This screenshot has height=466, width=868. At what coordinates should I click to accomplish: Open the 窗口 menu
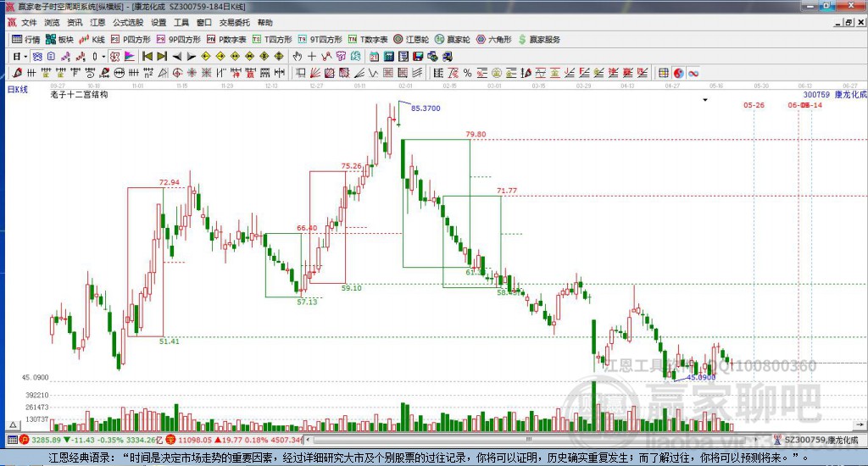click(x=204, y=23)
